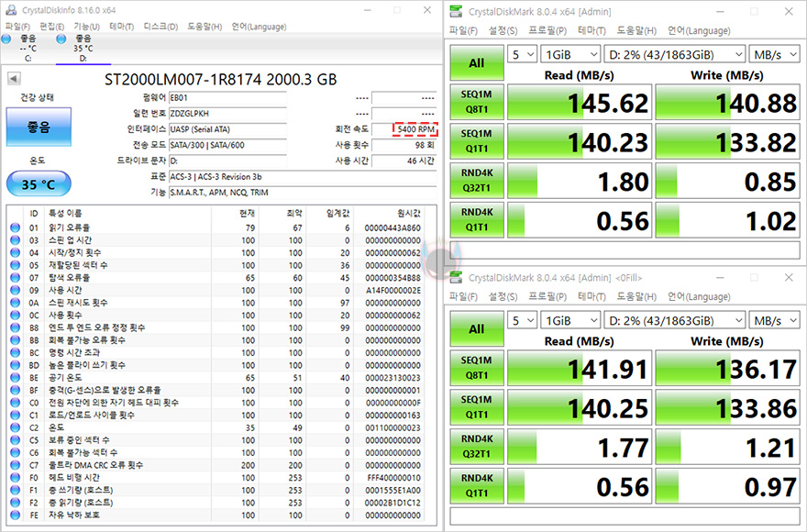Open 디스크(D) menu in CrystalDiskInfo
Image resolution: width=807 pixels, height=532 pixels.
160,27
